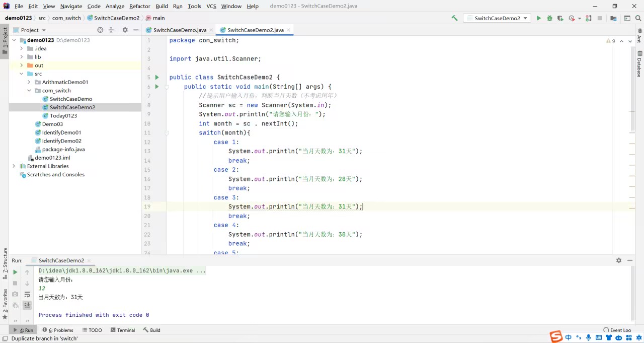Expand the ArithmaticDemo01 package
644x343 pixels.
coord(29,82)
